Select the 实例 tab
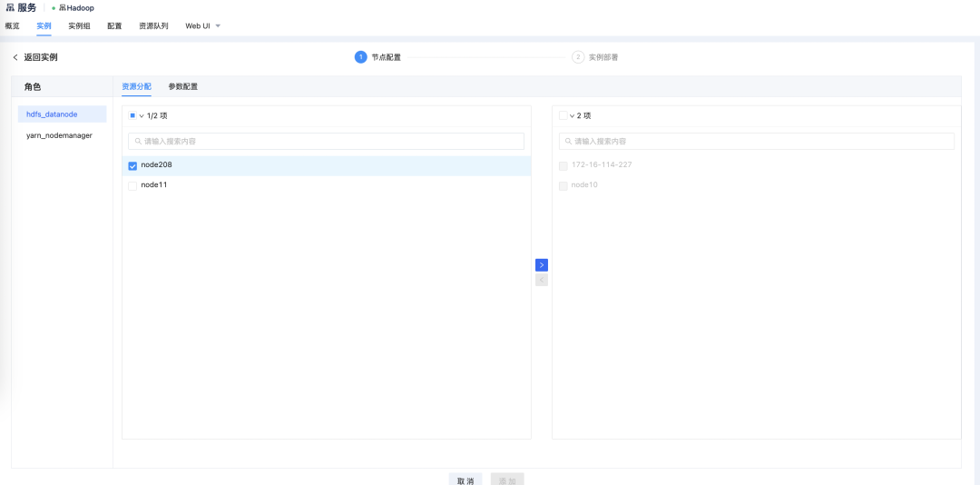 pyautogui.click(x=44, y=26)
